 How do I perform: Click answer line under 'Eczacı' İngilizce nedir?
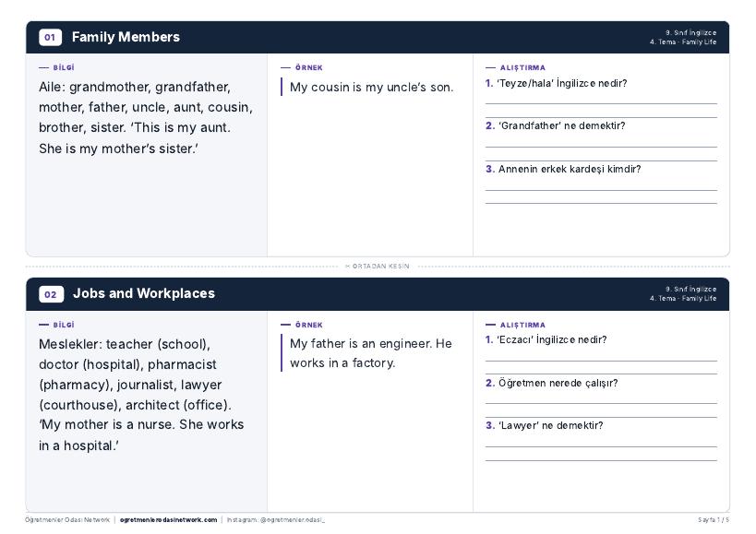click(x=601, y=361)
